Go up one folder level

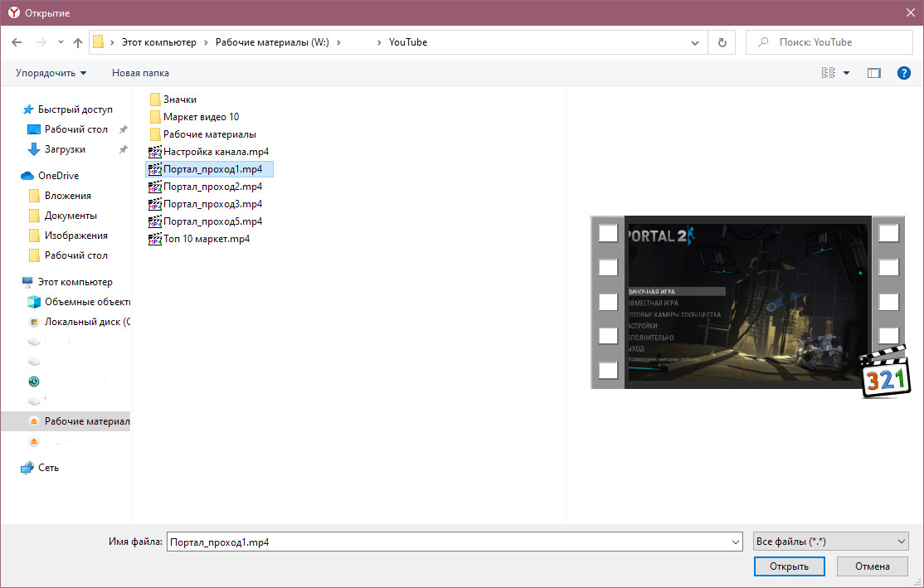[x=78, y=42]
